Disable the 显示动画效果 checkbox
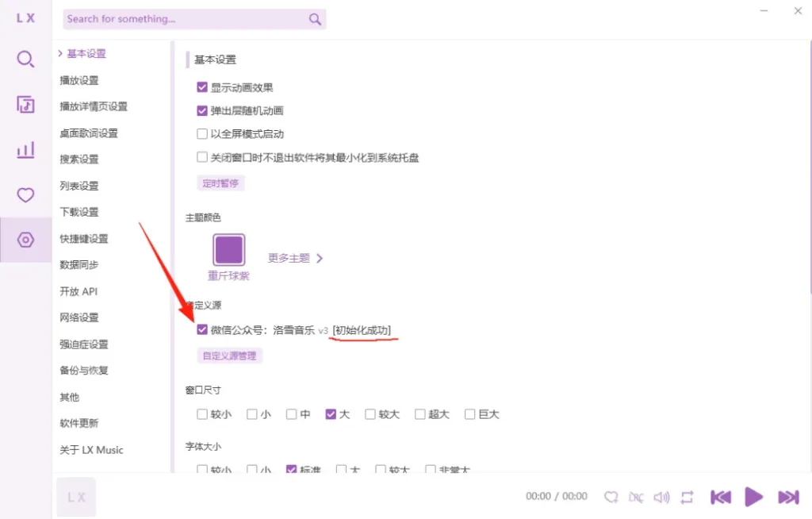This screenshot has width=812, height=519. click(x=202, y=87)
